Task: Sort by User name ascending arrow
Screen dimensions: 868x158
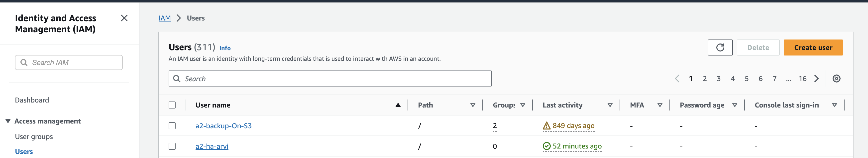Action: 398,105
